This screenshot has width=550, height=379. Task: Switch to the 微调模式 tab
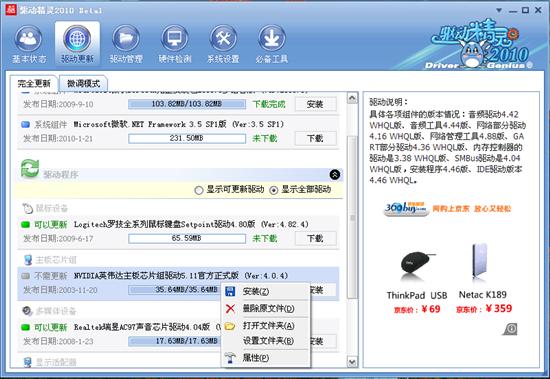pos(83,84)
